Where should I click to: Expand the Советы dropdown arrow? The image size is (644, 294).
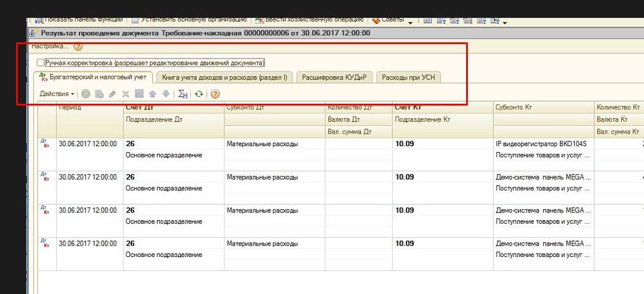(410, 22)
